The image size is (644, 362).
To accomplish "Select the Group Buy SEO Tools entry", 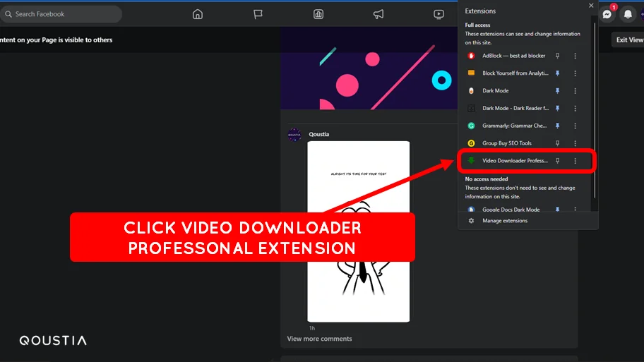I will 507,143.
